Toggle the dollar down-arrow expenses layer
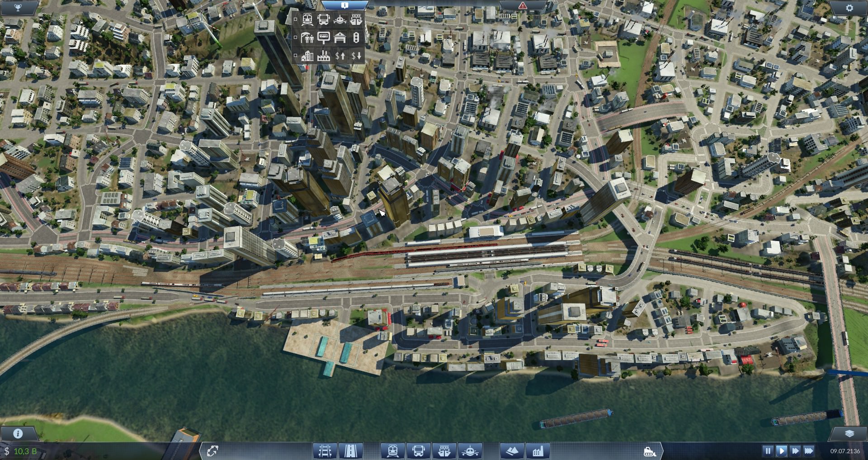The image size is (868, 460). click(x=356, y=56)
